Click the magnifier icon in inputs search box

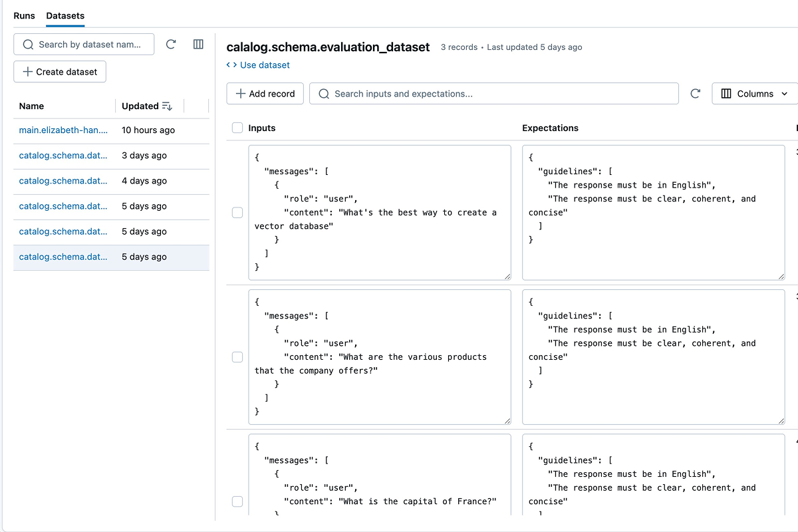324,94
